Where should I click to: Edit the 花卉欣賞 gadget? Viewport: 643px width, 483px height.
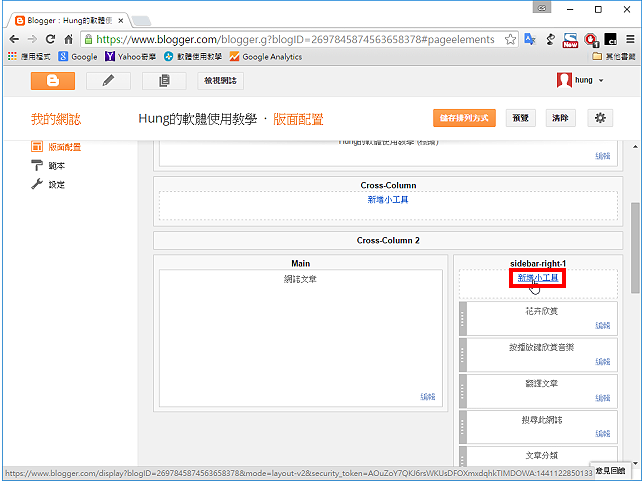coord(602,326)
